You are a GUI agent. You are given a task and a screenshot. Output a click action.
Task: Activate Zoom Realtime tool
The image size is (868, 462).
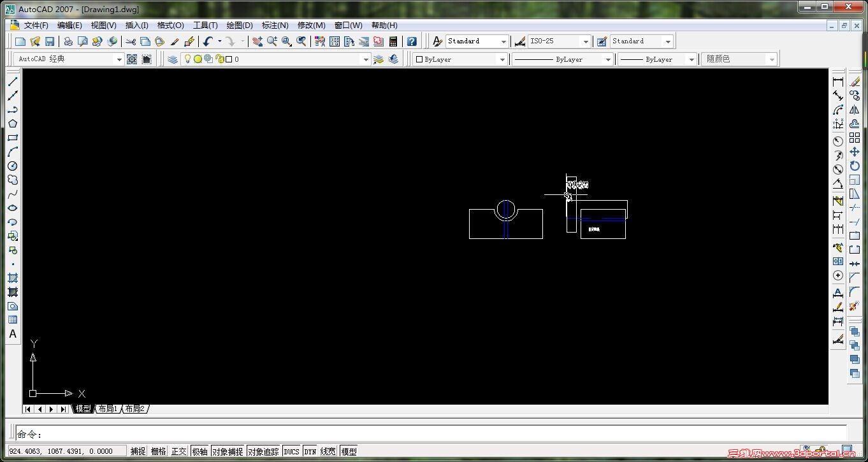point(272,41)
